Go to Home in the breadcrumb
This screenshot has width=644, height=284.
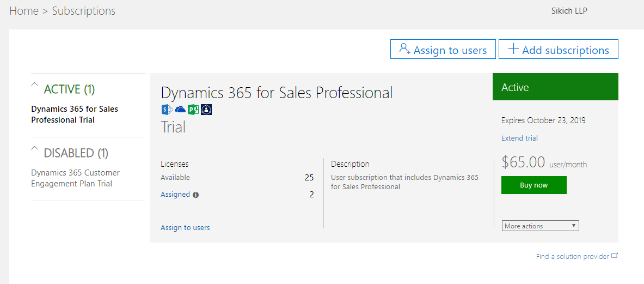tap(24, 11)
